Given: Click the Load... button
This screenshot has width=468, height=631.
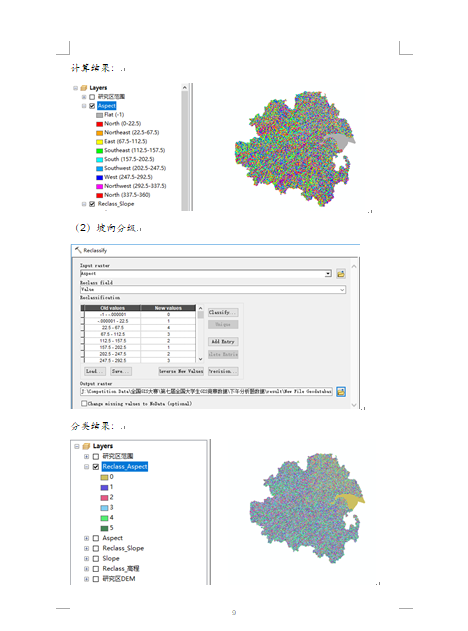Looking at the screenshot, I should 95,371.
